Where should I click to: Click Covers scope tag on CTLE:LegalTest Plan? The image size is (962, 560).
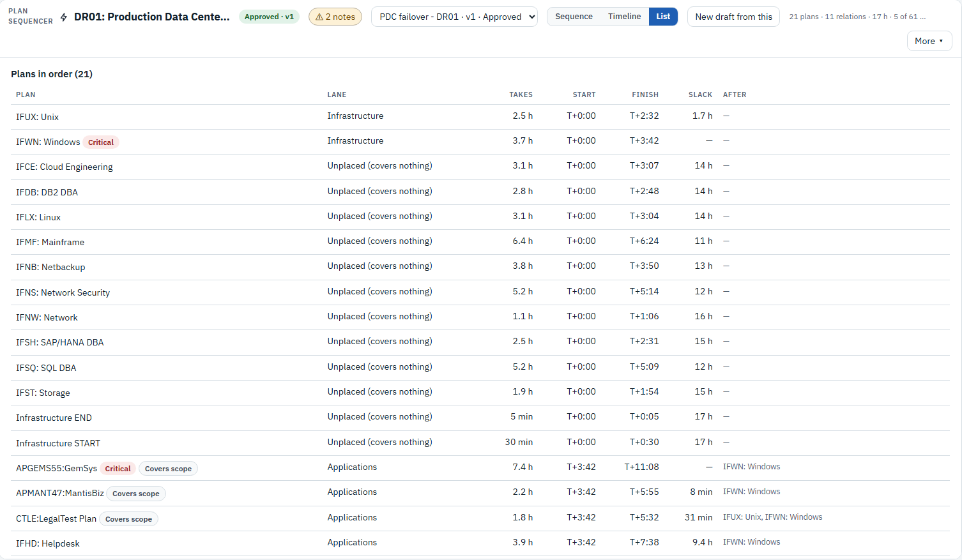pyautogui.click(x=128, y=519)
